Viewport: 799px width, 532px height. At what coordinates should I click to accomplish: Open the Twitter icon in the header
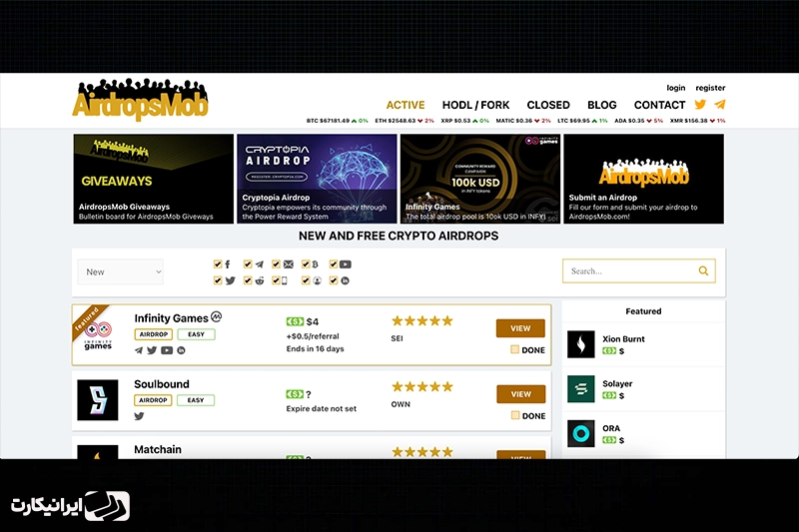click(700, 105)
